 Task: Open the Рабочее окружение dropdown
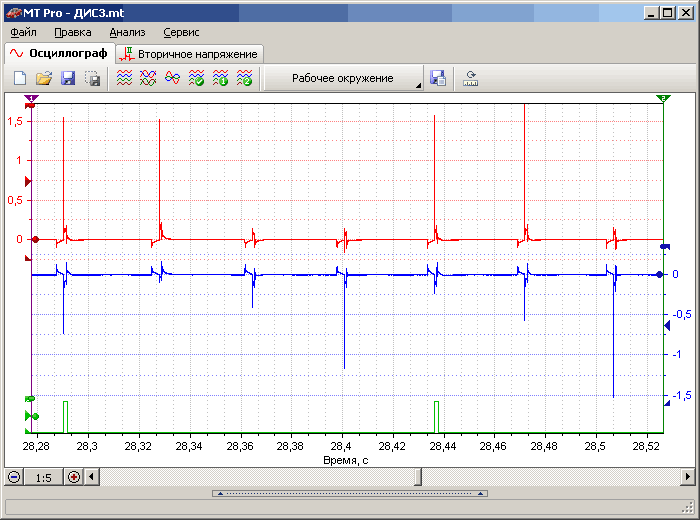(343, 78)
